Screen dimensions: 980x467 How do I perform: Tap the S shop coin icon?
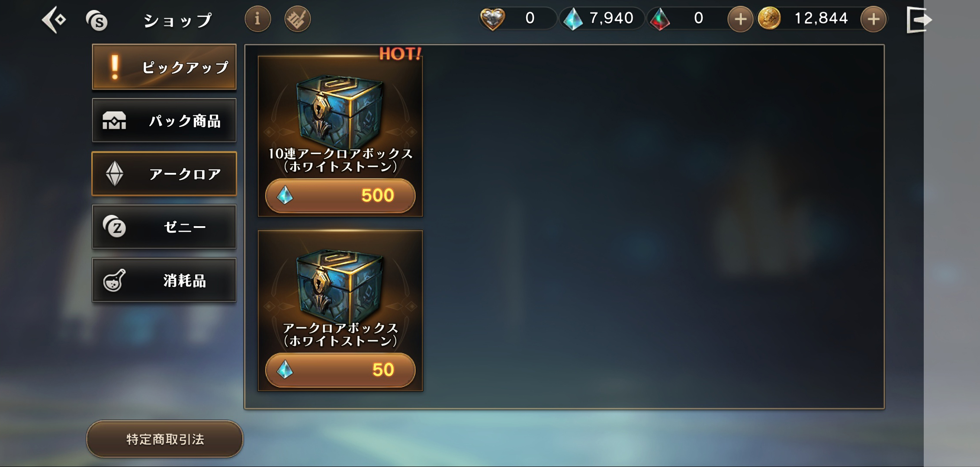[x=97, y=20]
